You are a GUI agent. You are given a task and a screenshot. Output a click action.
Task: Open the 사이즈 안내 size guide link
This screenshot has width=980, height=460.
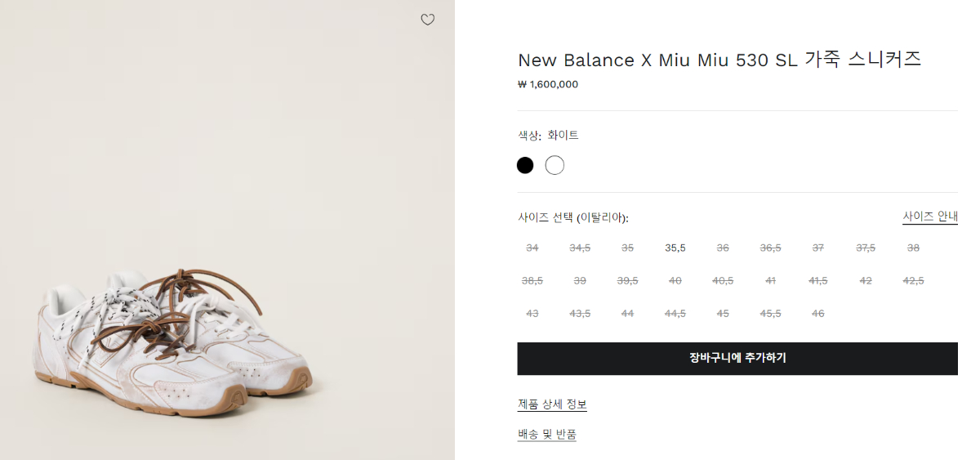929,217
